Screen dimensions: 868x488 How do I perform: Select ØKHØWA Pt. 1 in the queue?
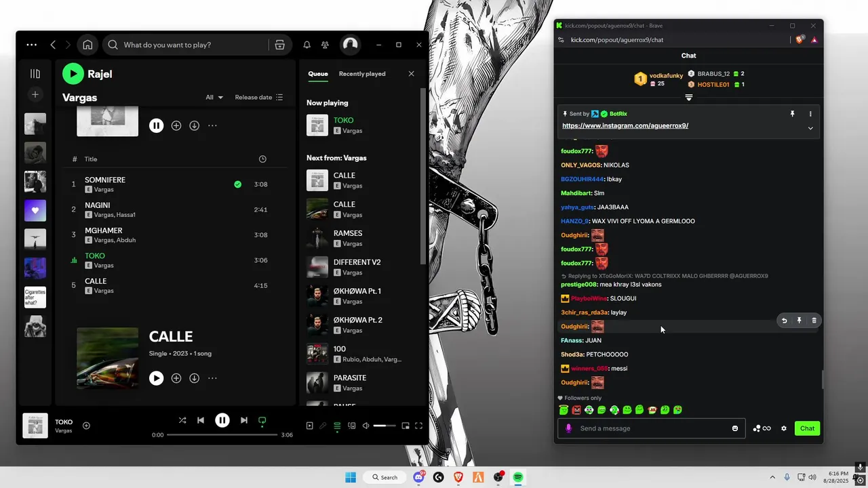(x=361, y=296)
